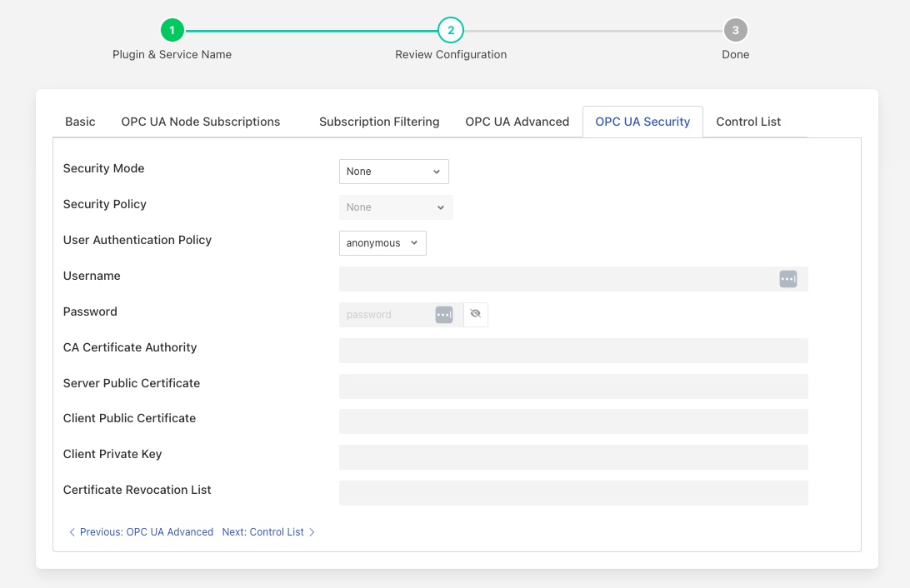Click the ellipsis icon in the Password field
Viewport: 910px width, 588px height.
[x=444, y=314]
